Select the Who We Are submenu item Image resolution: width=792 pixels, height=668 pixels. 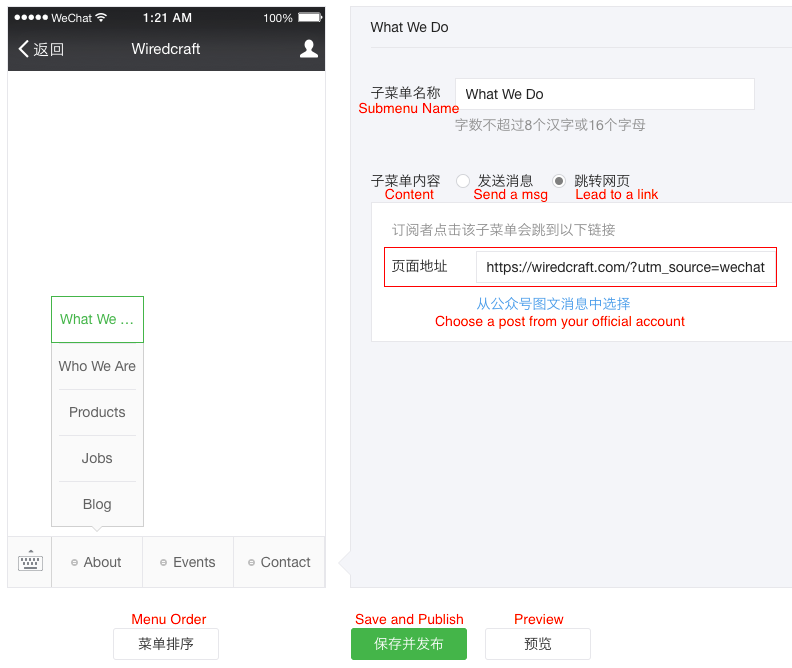[97, 366]
